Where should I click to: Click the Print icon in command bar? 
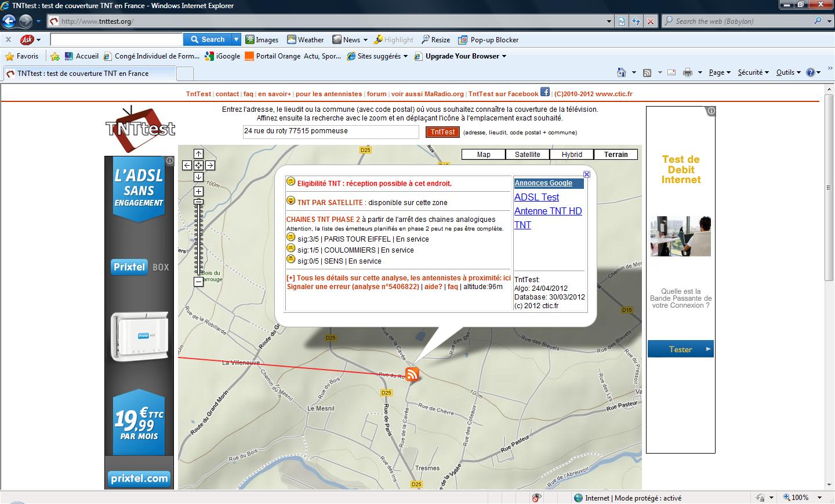point(688,72)
